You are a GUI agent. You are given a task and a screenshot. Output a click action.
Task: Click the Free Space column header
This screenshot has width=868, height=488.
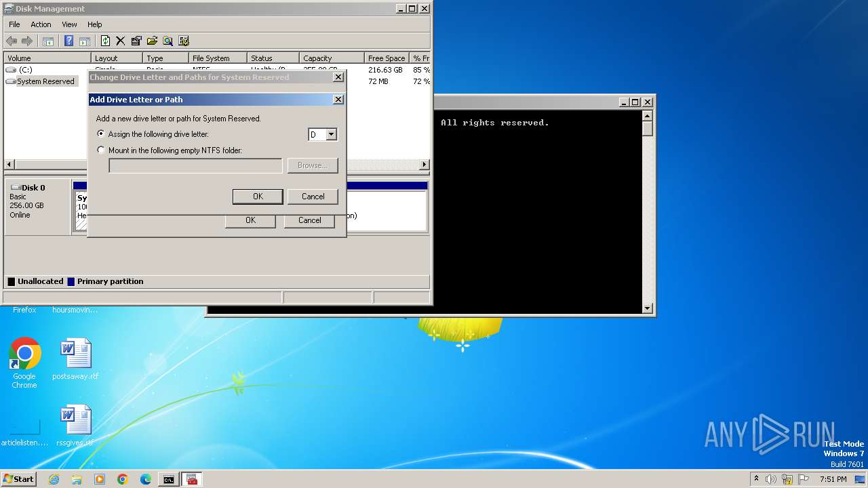[387, 58]
